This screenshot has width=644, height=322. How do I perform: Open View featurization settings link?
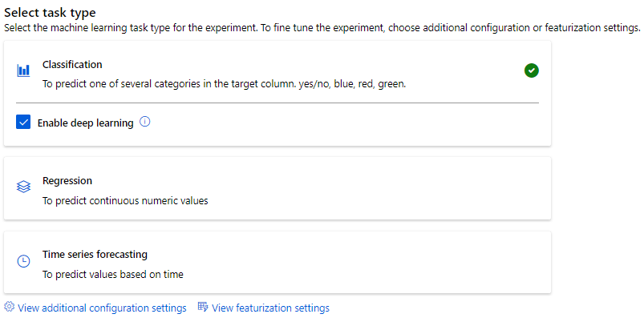click(x=270, y=308)
